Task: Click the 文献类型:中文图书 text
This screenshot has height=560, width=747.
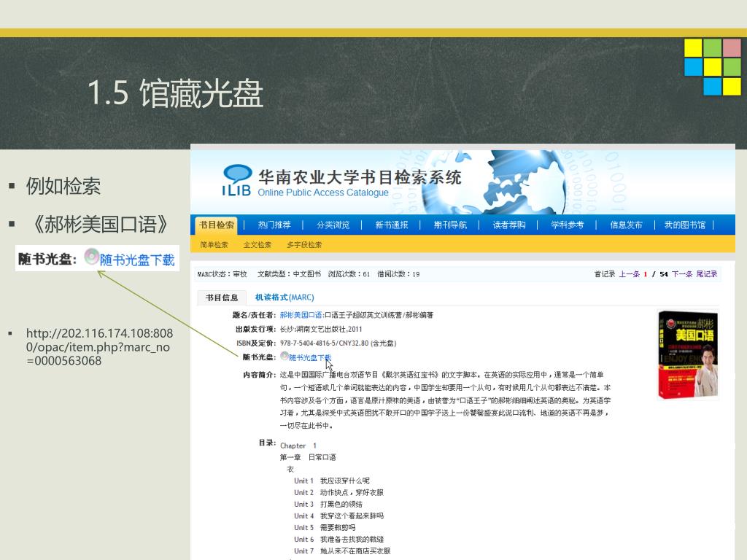Action: click(289, 274)
